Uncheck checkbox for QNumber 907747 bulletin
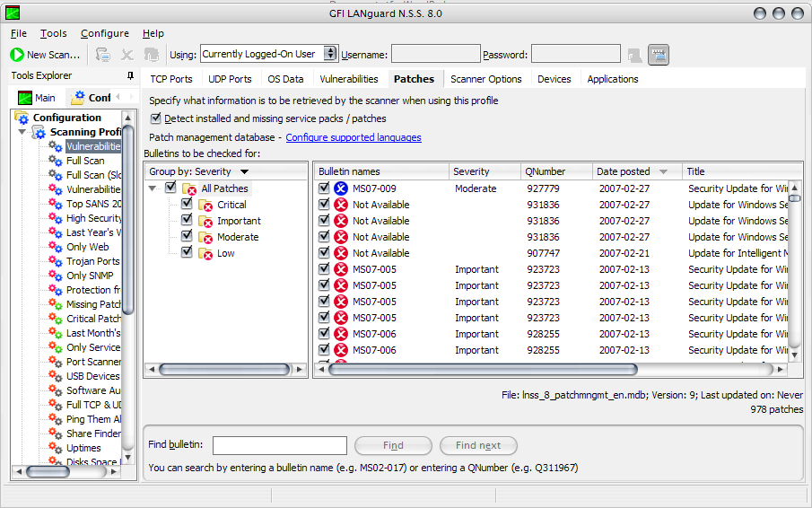Screen dimensions: 812x508 pos(324,252)
